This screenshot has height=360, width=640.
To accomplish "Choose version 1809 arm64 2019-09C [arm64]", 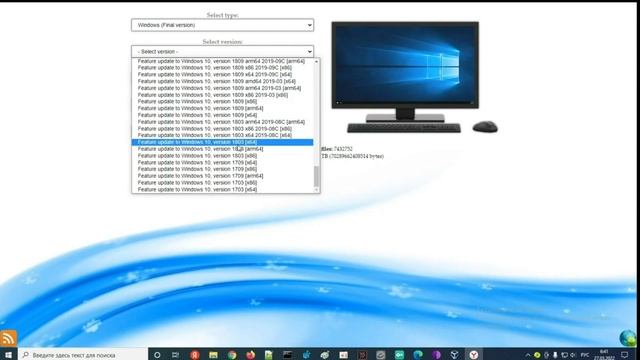I will (222, 61).
